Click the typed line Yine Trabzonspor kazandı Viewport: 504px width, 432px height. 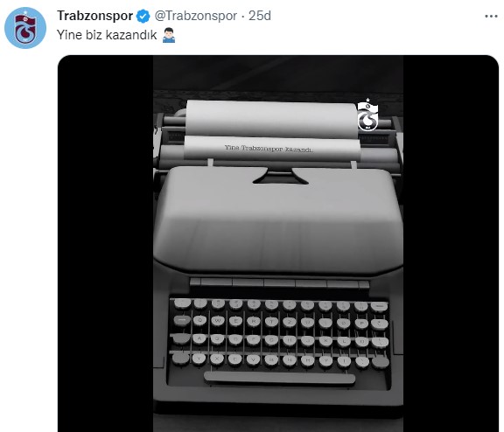coord(269,149)
